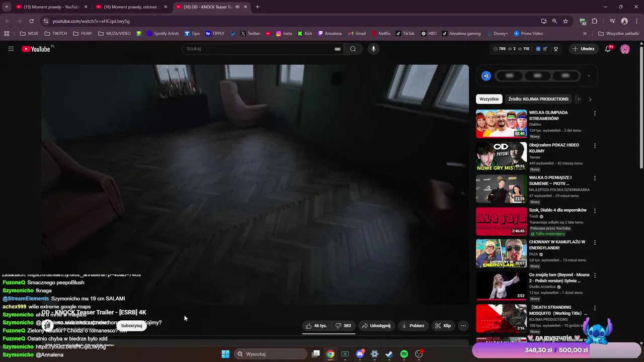Screen dimensions: 644x362
Task: Mute the OD - KNOCK tab audio
Action: coord(237,7)
